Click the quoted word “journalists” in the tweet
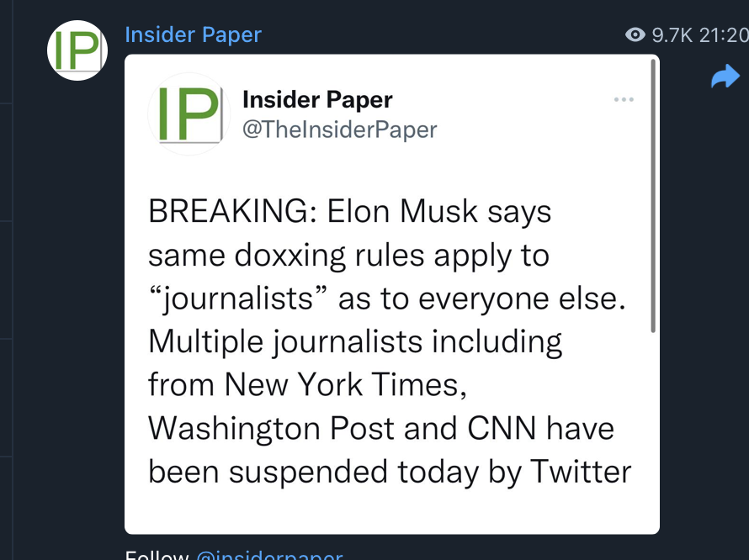Image resolution: width=749 pixels, height=560 pixels. click(238, 298)
